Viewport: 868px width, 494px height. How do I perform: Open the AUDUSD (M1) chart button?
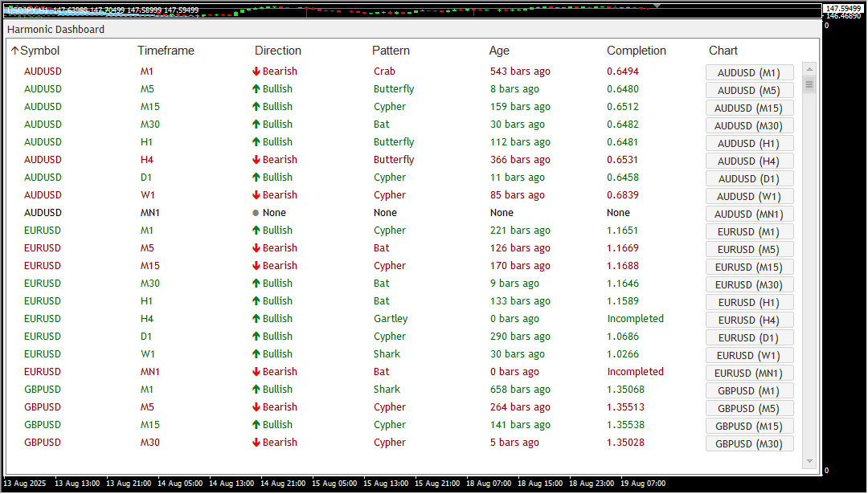point(750,72)
